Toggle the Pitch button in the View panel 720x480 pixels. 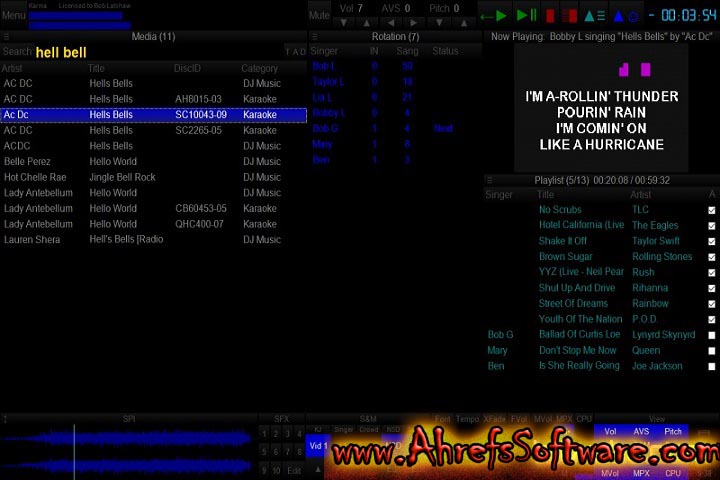click(673, 431)
